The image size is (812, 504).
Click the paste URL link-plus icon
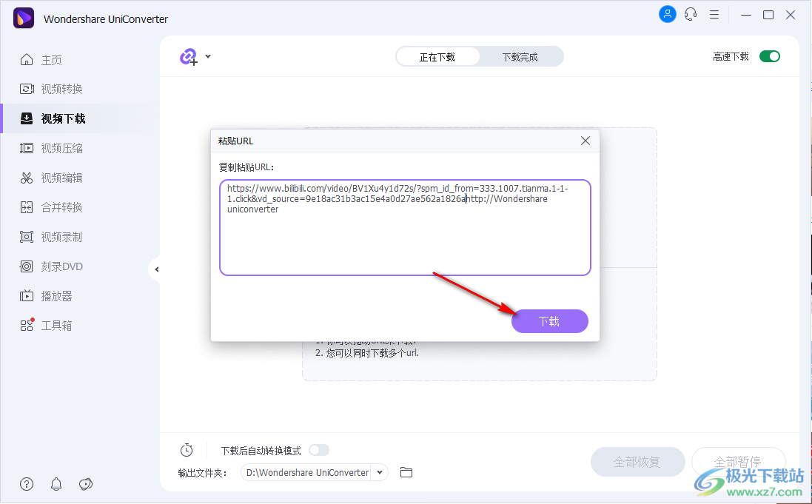[x=189, y=56]
